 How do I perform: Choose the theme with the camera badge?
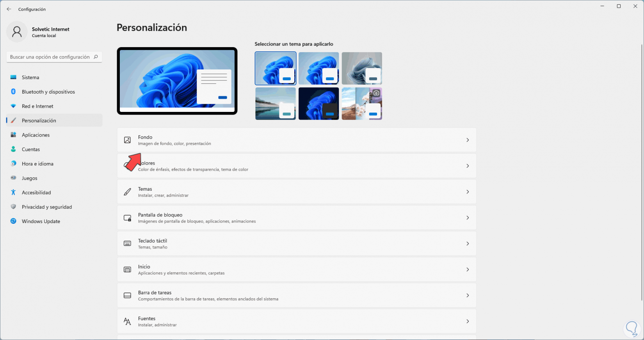[362, 103]
